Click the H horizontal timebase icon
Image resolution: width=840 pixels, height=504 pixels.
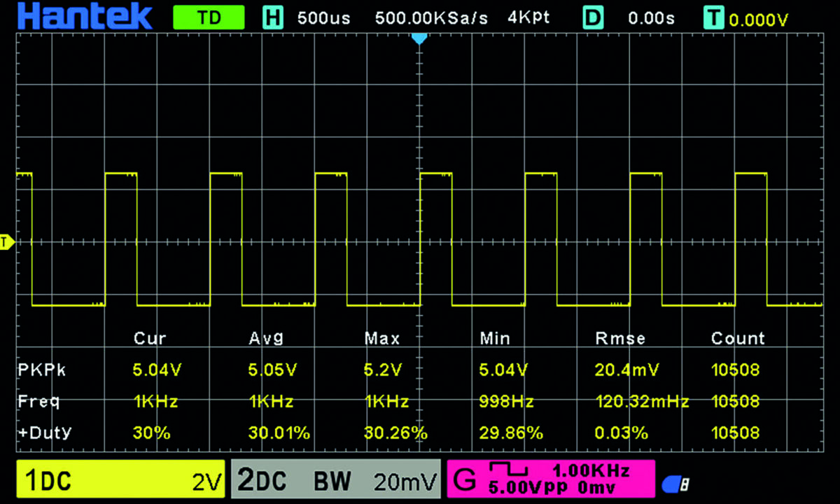click(273, 18)
